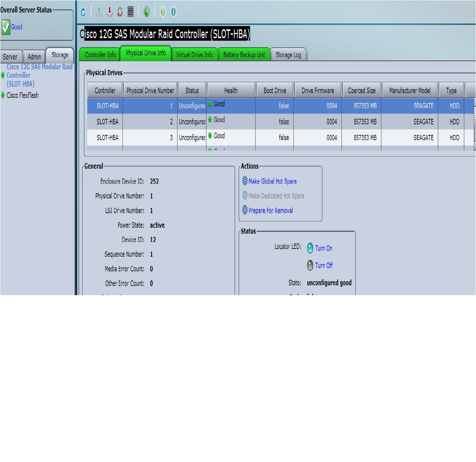The height and width of the screenshot is (462, 476).
Task: Click the green checkmark server status icon
Action: [x=6, y=27]
